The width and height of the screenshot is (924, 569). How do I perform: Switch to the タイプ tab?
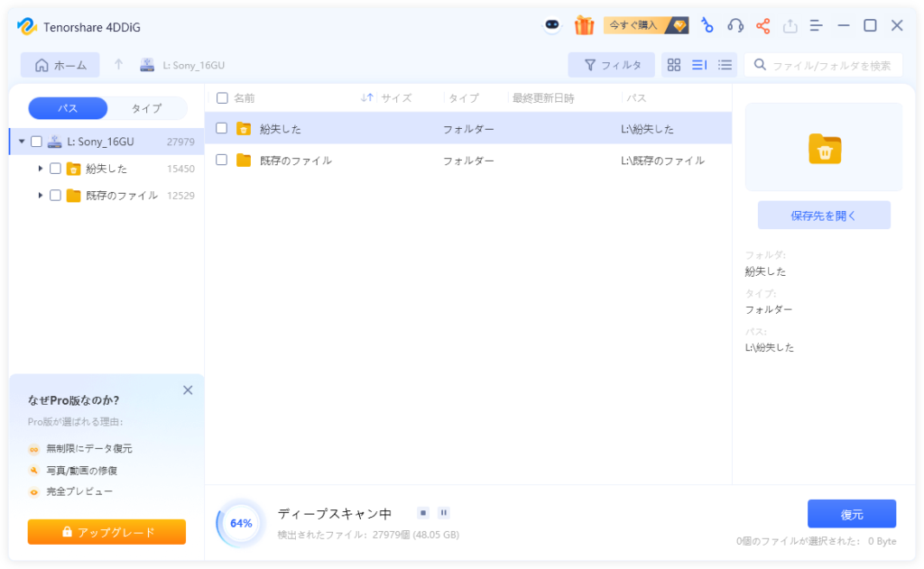146,108
